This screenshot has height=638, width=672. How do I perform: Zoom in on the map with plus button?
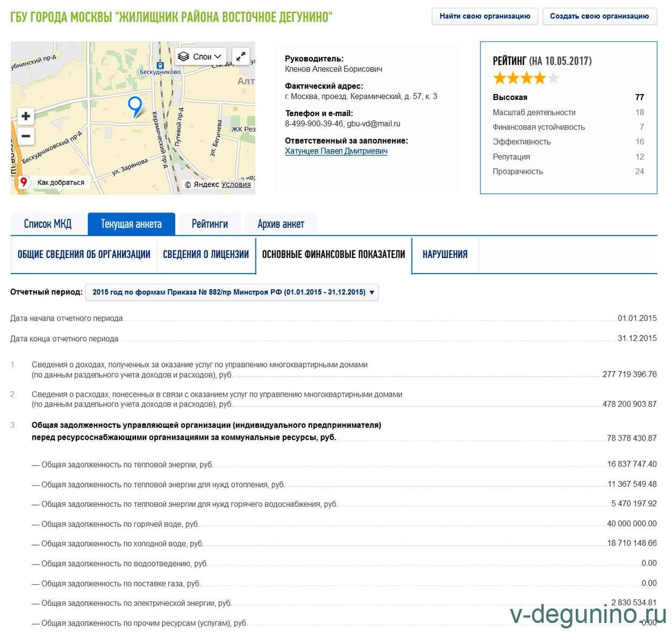pos(25,116)
